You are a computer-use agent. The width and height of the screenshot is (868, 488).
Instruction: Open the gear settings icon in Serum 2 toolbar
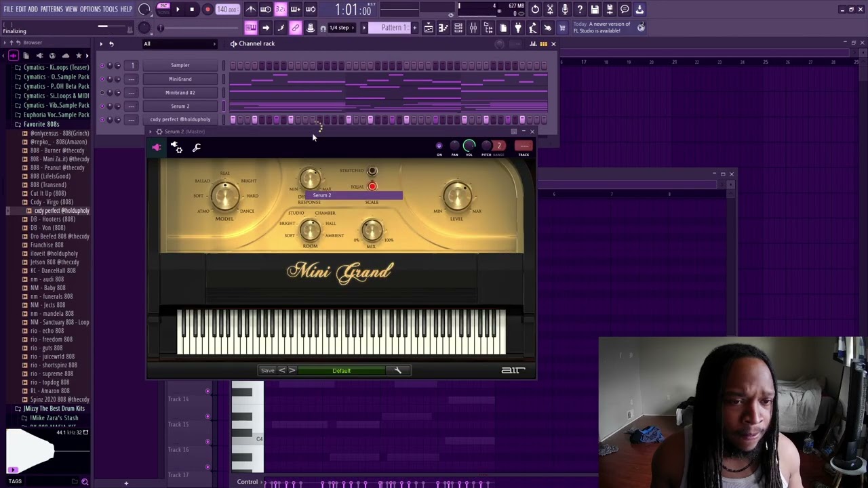pos(176,148)
